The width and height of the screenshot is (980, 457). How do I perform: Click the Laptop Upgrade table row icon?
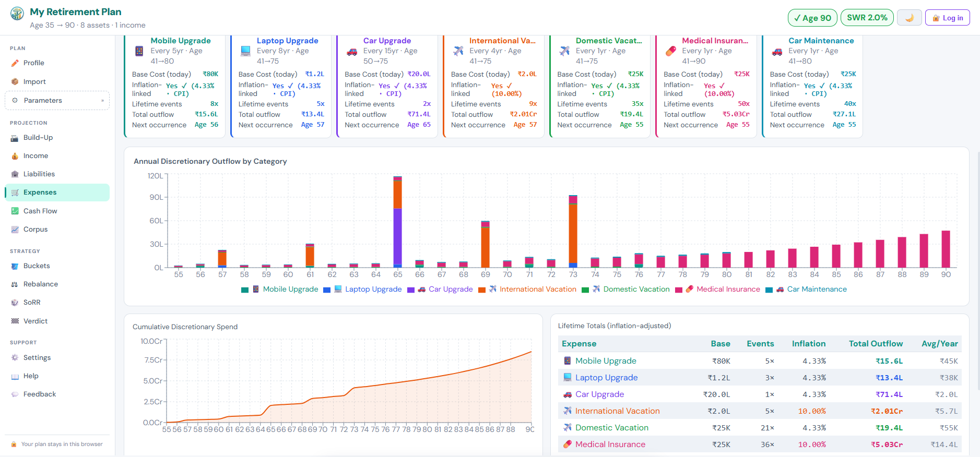(x=568, y=377)
